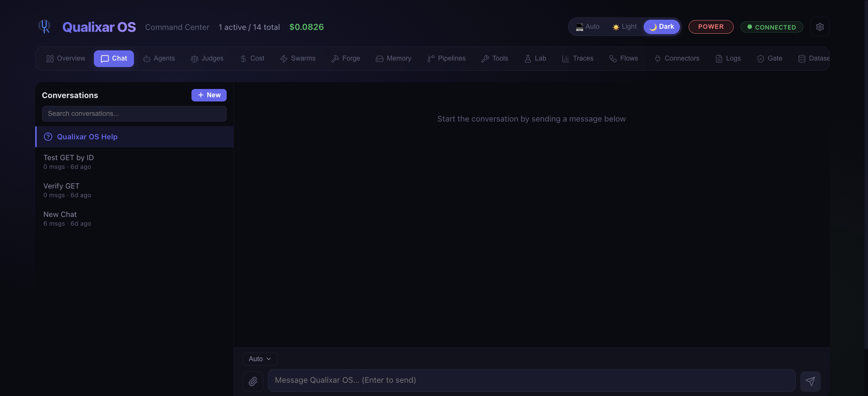This screenshot has height=396, width=868.
Task: Click the Gate shield icon
Action: click(761, 59)
